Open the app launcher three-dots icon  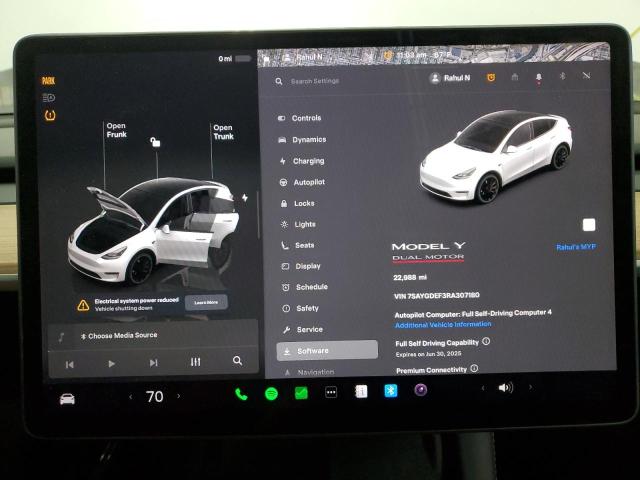point(331,393)
